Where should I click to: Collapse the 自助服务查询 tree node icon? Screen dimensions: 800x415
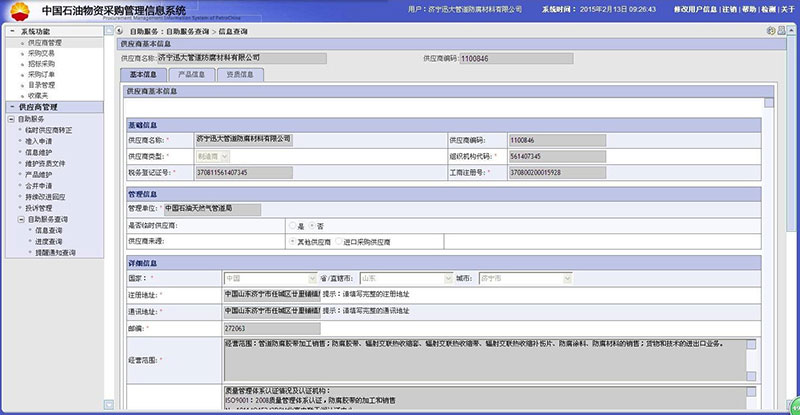tap(20, 217)
